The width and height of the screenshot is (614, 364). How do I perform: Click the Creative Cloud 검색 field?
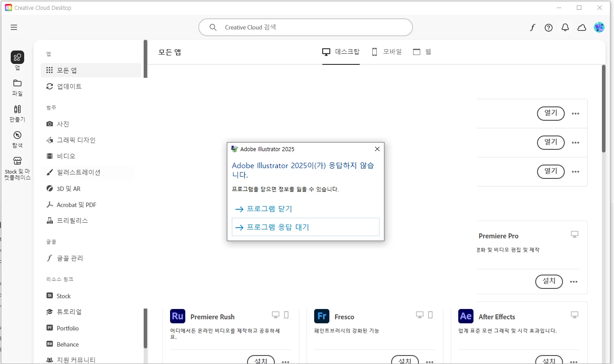click(x=306, y=27)
